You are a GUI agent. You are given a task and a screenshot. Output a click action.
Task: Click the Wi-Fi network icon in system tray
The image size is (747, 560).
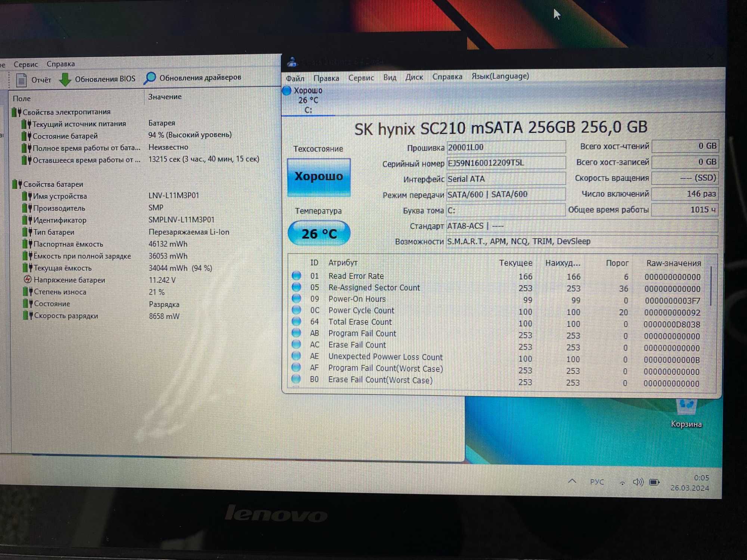(622, 483)
